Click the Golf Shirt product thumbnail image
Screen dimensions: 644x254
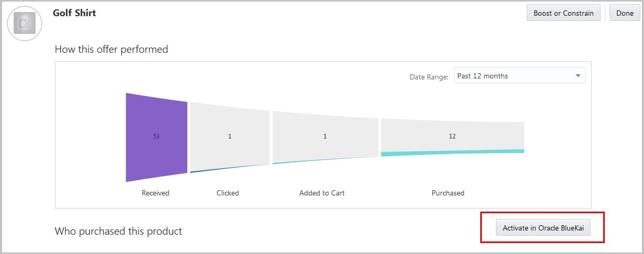[x=25, y=24]
